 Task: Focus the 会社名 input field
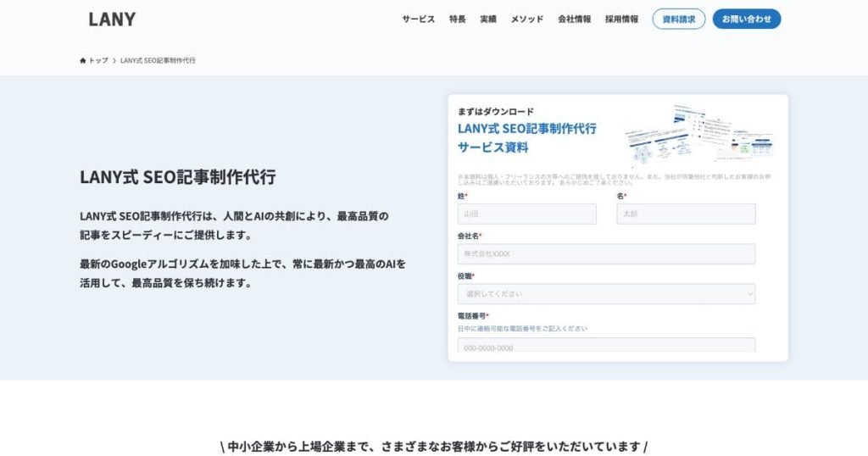pos(606,254)
